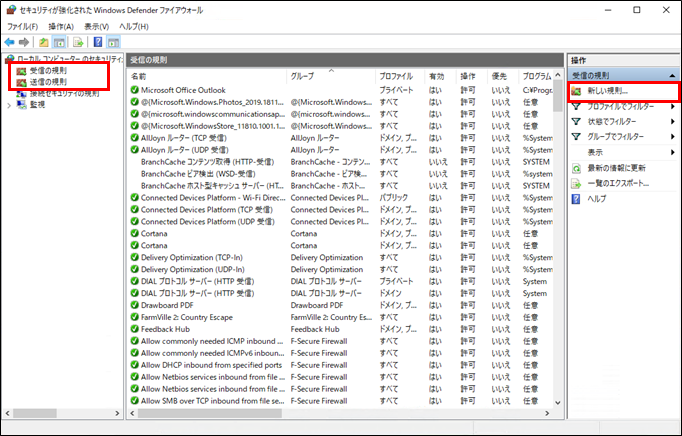Viewport: 682px width, 436px height.
Task: Click the 最新の情報に更新 refresh icon
Action: 576,168
